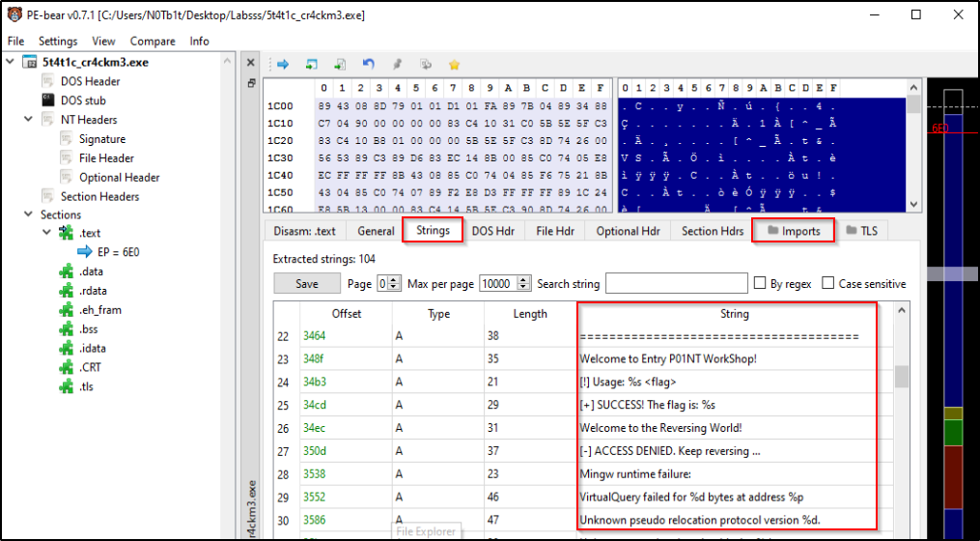980x541 pixels.
Task: Adjust the Max per page spinner
Action: [524, 283]
